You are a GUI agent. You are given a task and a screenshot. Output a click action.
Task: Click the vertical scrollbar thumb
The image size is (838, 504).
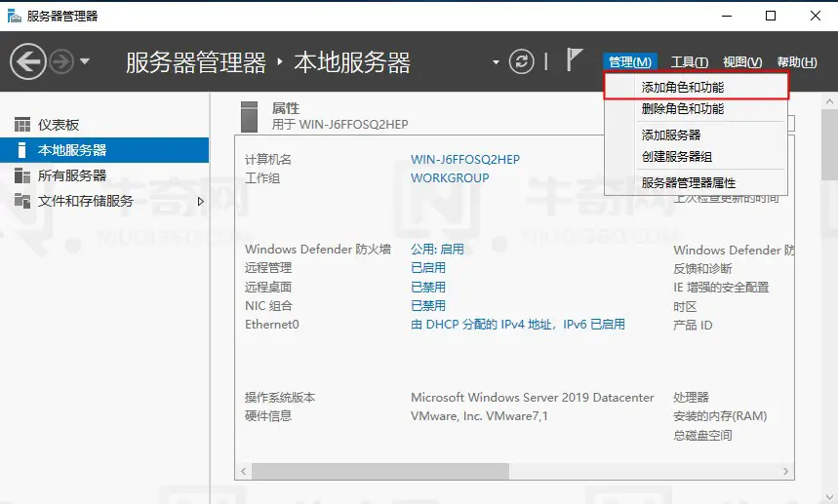(x=829, y=144)
